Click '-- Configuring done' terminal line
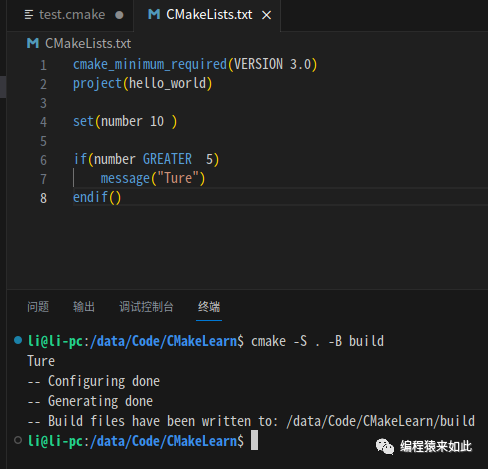The height and width of the screenshot is (469, 488). (x=94, y=381)
